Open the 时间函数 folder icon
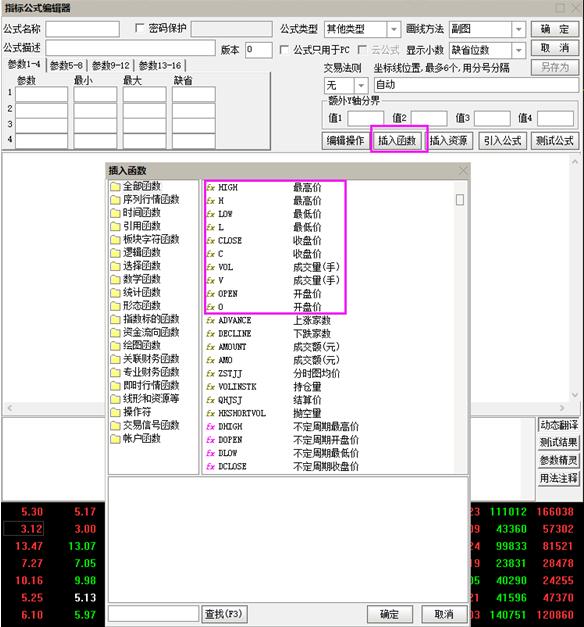584x627 pixels. point(116,213)
